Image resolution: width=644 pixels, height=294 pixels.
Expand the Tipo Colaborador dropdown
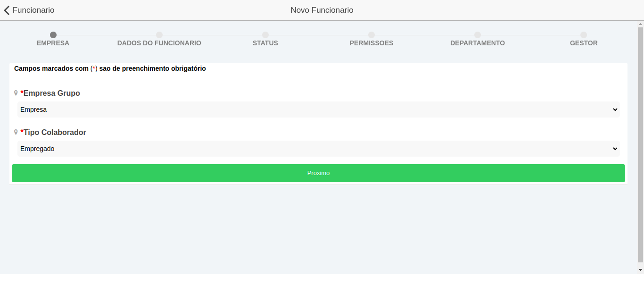click(318, 149)
